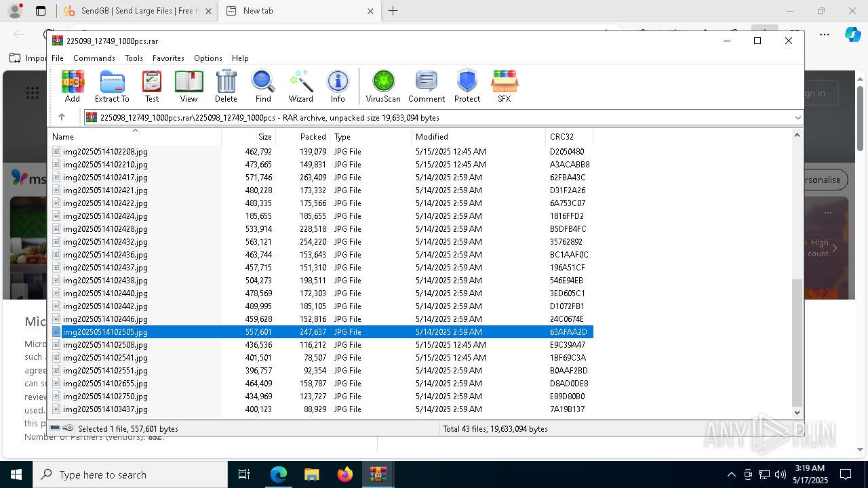Switch to the SendGB browser tab
Image resolution: width=868 pixels, height=488 pixels.
136,11
